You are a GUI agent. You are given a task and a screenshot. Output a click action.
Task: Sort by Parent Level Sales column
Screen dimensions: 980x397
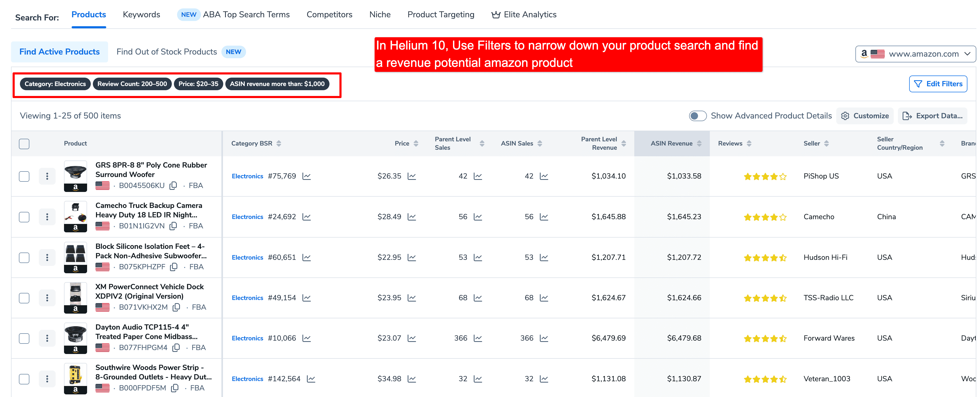click(x=482, y=143)
